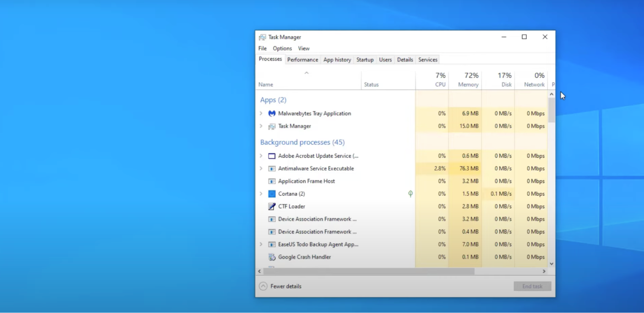Click the vertical scrollbar down arrow
The height and width of the screenshot is (313, 644).
(551, 263)
